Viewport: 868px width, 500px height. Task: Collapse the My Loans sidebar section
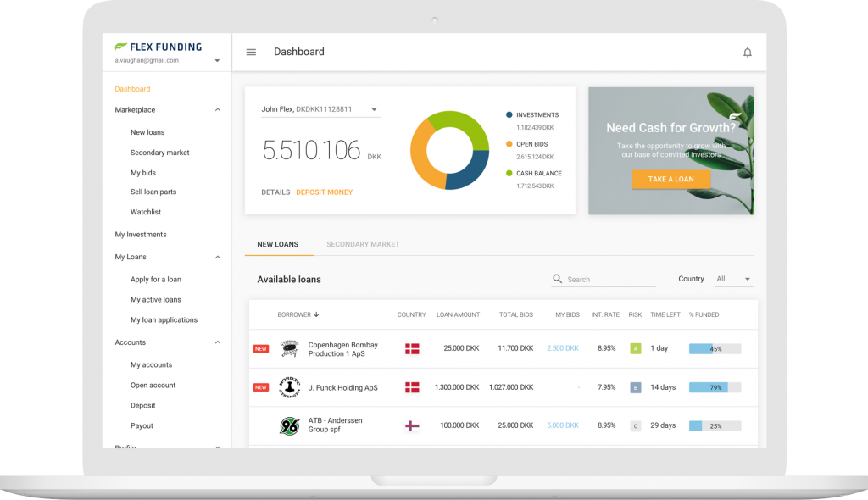pos(218,258)
